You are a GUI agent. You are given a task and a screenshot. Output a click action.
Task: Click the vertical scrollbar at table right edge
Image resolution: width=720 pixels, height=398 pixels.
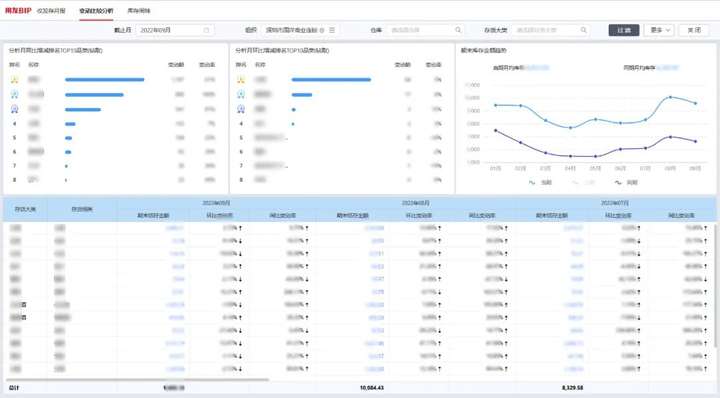pos(714,285)
